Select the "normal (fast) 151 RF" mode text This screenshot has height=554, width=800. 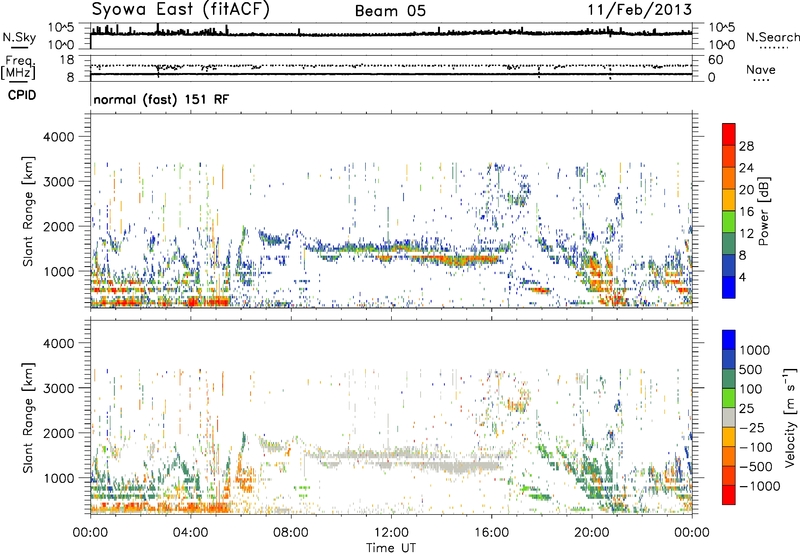pos(161,99)
